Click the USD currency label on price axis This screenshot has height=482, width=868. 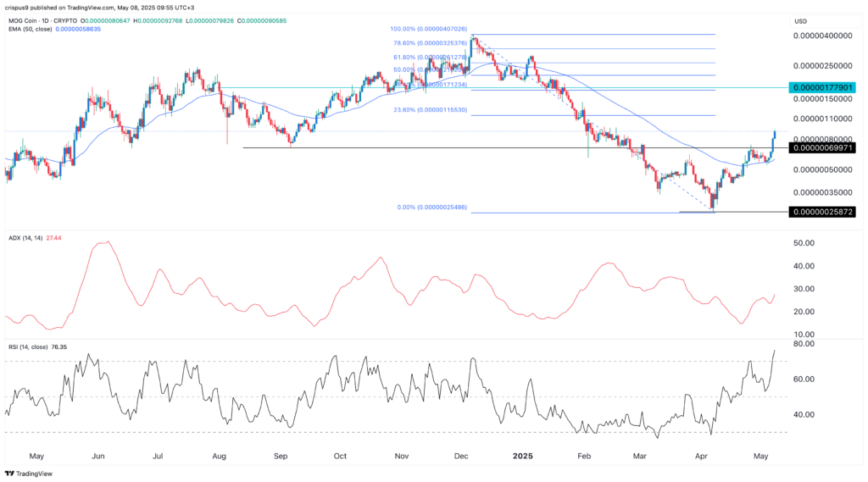click(801, 20)
